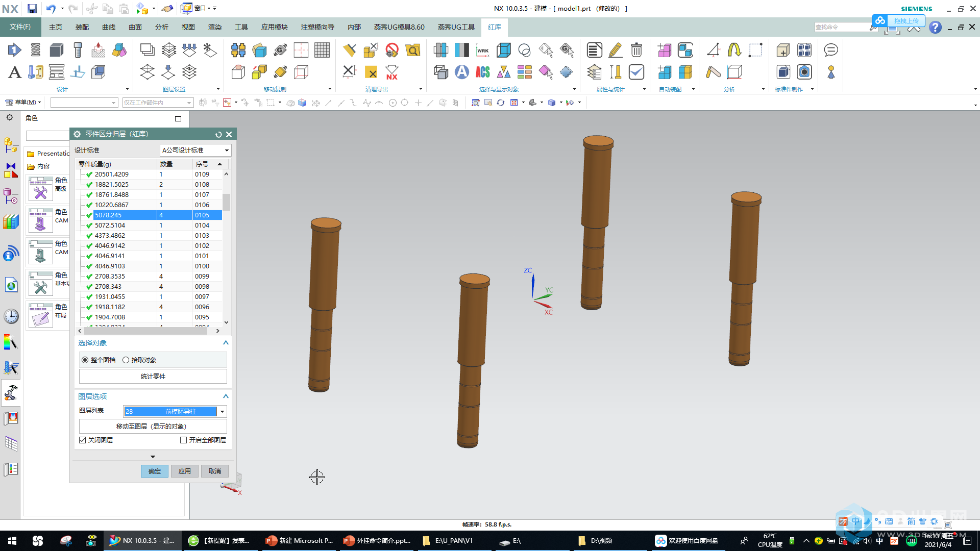Open the 菜单(M) dropdown
Image resolution: width=980 pixels, height=551 pixels.
(x=23, y=103)
